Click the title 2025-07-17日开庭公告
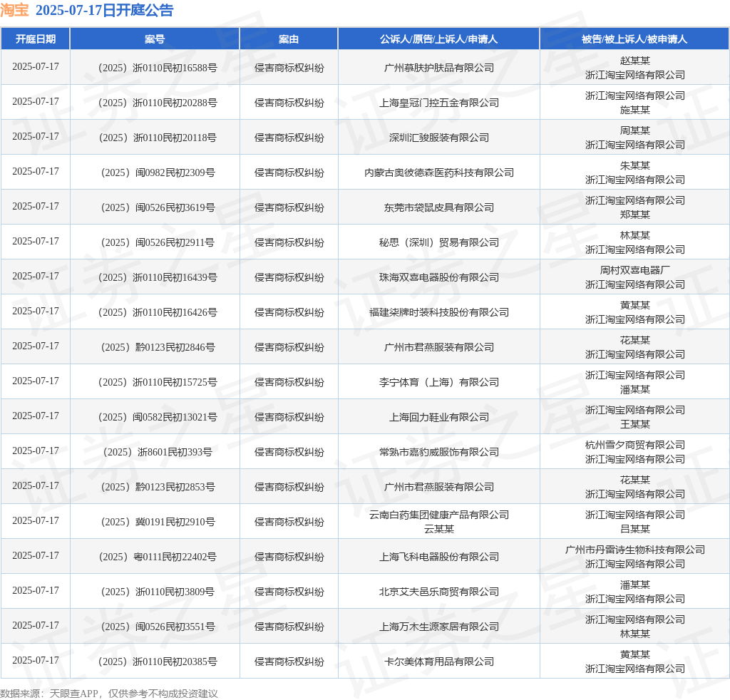Screen dimensions: 730x700 click(104, 10)
